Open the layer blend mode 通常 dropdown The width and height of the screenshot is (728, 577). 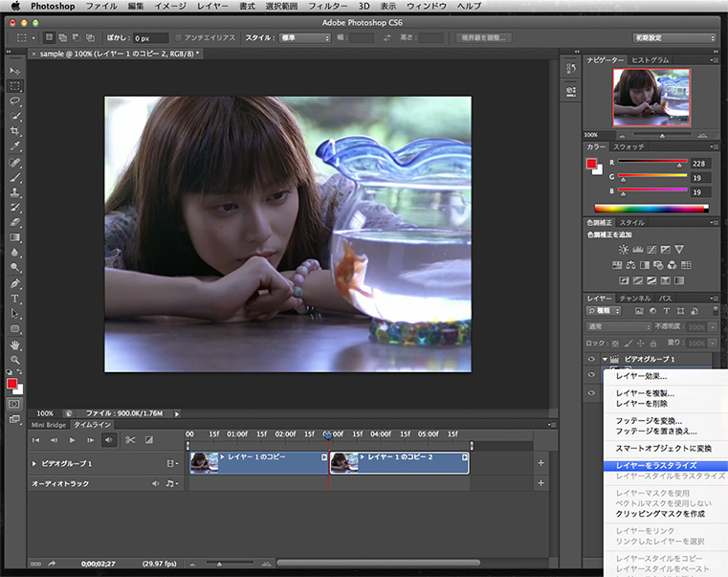pos(618,326)
